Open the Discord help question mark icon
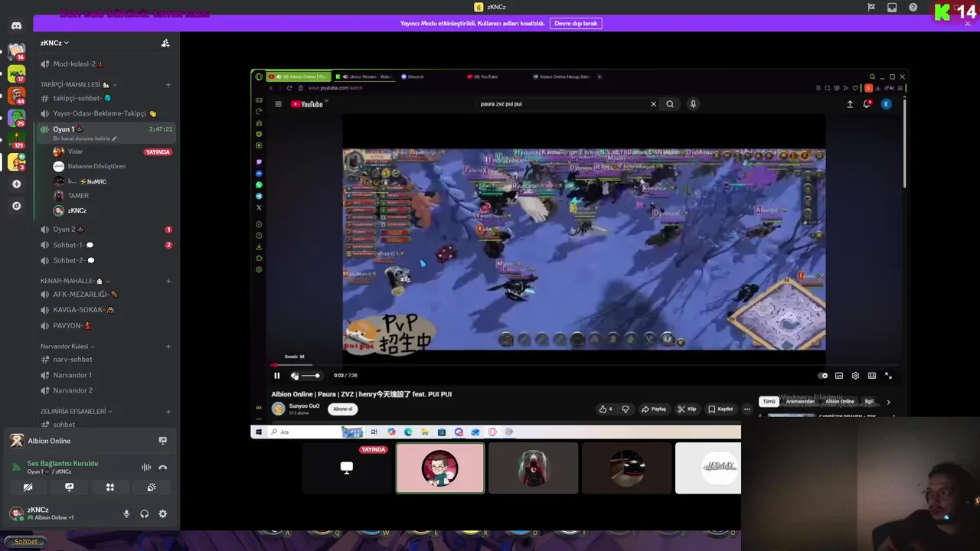 click(x=913, y=8)
